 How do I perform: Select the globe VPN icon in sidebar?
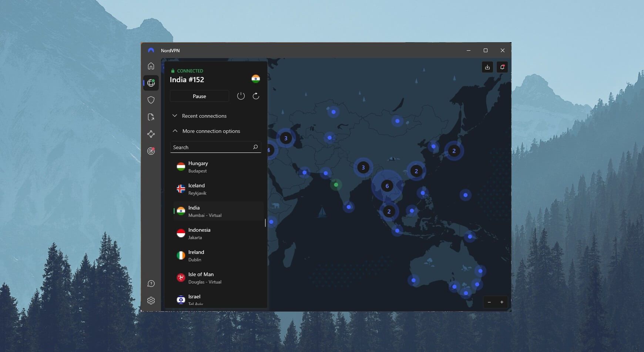point(151,83)
